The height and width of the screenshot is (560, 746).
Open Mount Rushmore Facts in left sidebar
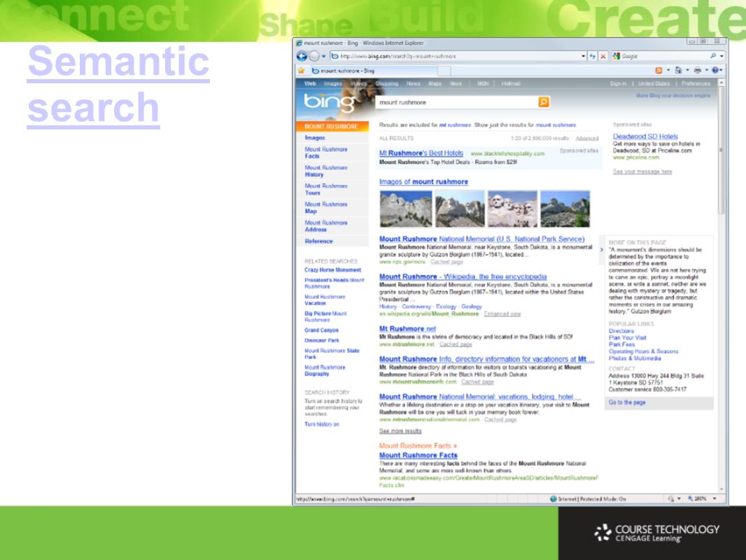pyautogui.click(x=326, y=153)
